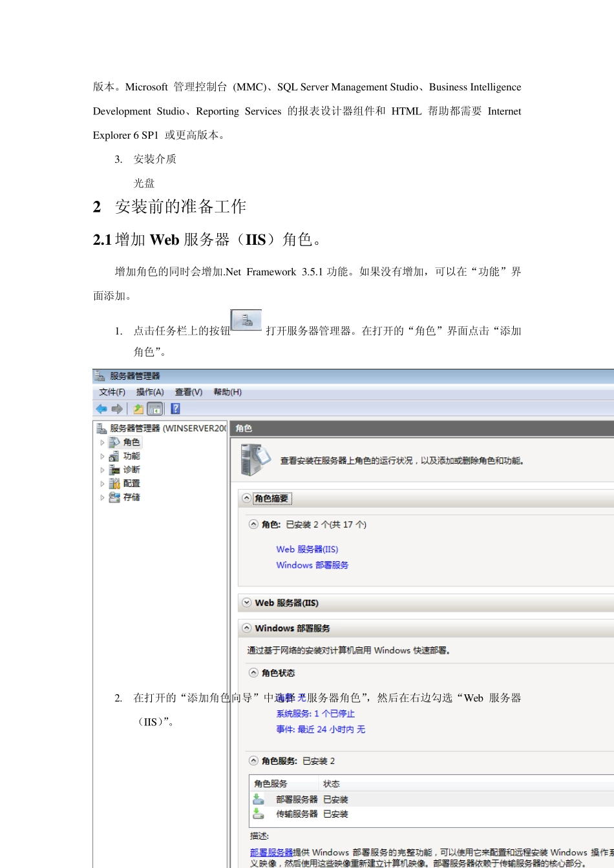Viewport: 614px width, 868px height.
Task: Expand the Web 服务器(IIS) section chevron
Action: click(246, 603)
